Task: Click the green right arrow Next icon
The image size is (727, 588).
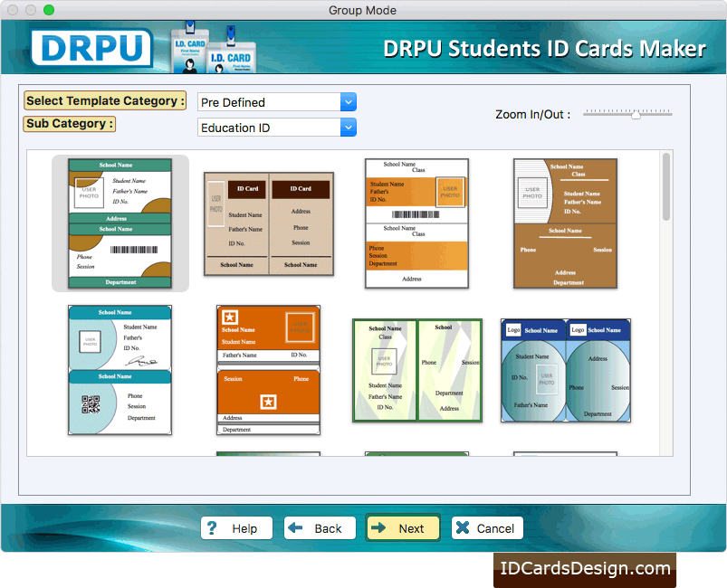Action: [x=378, y=527]
